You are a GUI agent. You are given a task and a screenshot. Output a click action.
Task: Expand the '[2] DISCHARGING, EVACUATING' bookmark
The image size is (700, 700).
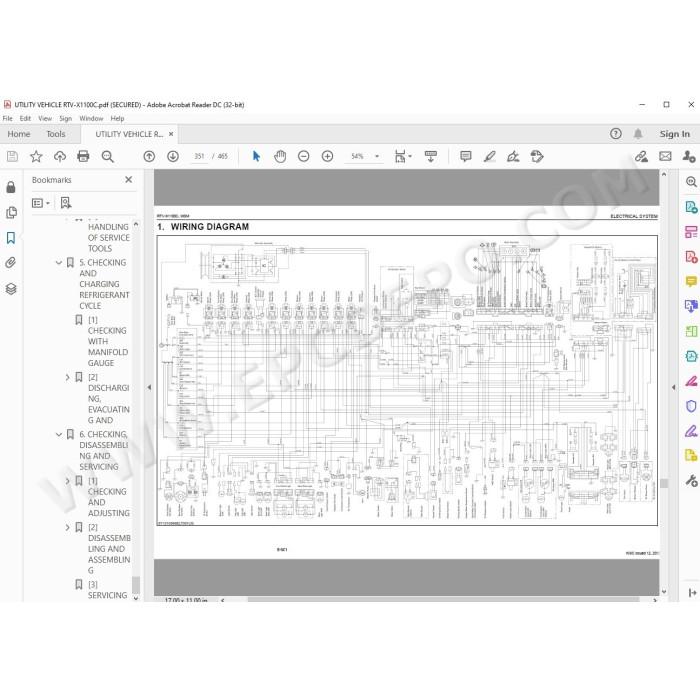(x=67, y=377)
